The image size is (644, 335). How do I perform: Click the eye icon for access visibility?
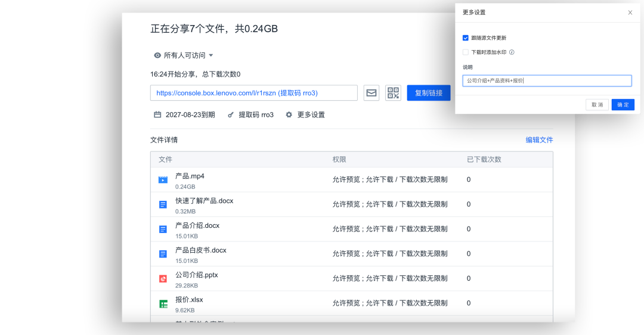157,55
